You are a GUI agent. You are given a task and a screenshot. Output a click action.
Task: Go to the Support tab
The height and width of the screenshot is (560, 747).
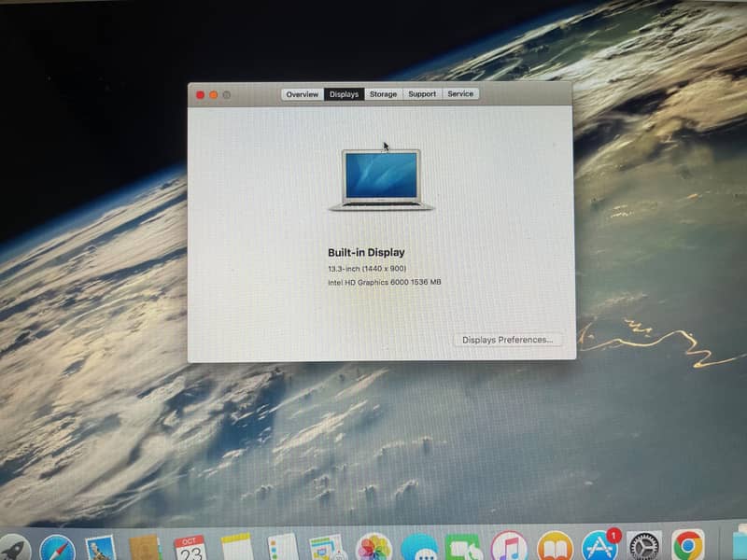point(422,94)
